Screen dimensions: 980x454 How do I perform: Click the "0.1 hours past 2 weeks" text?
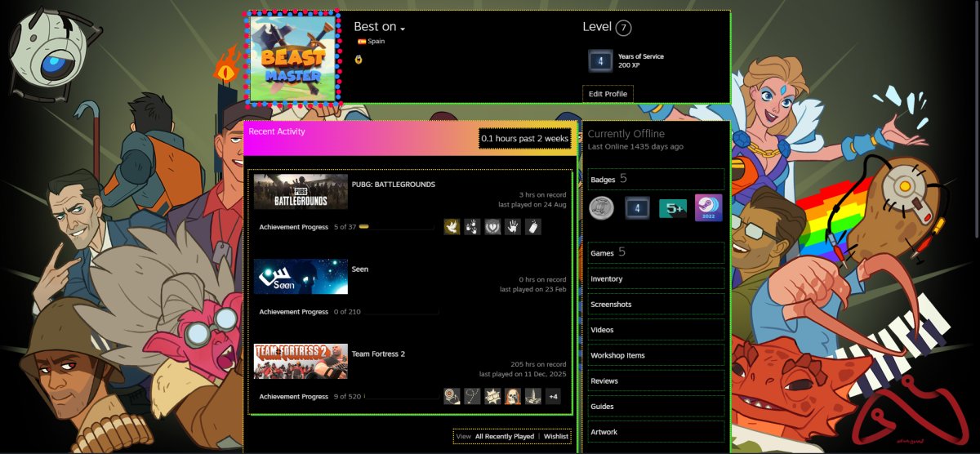pyautogui.click(x=525, y=139)
